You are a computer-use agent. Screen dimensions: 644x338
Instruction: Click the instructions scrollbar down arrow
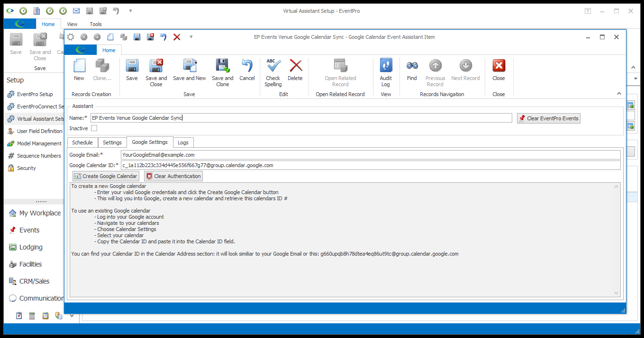pyautogui.click(x=617, y=294)
